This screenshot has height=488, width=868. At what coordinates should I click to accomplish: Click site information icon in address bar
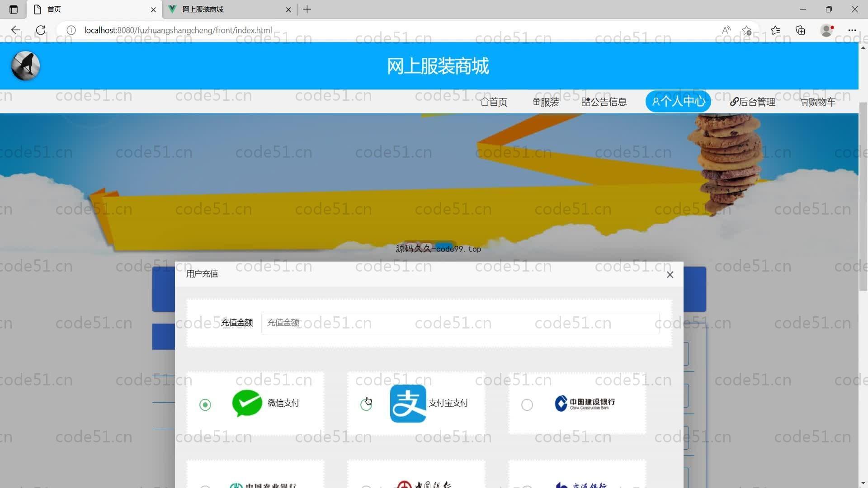[x=71, y=30]
